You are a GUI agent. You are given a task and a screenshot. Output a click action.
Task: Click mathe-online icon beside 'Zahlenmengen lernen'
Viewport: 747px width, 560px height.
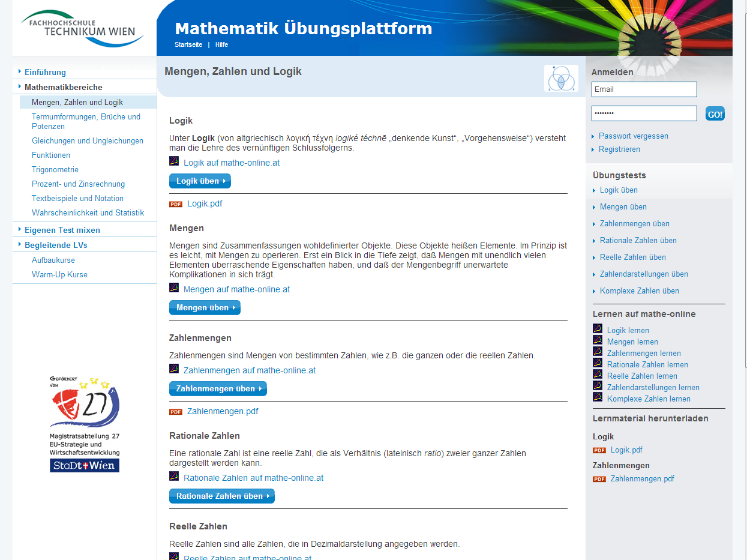click(x=598, y=351)
